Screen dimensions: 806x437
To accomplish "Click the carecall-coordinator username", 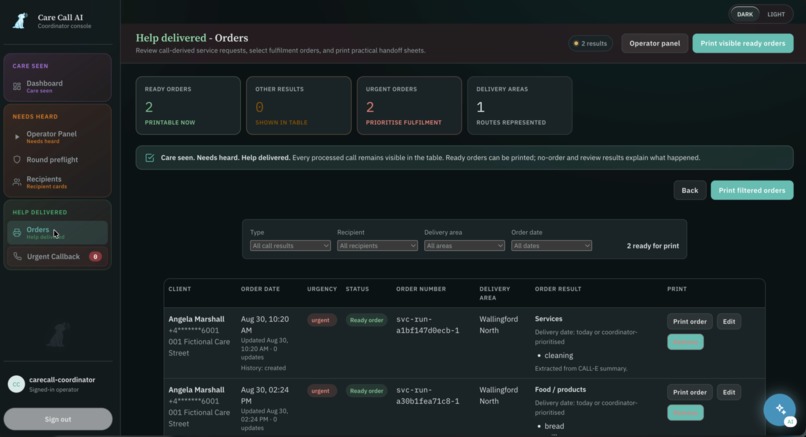I will click(x=62, y=380).
